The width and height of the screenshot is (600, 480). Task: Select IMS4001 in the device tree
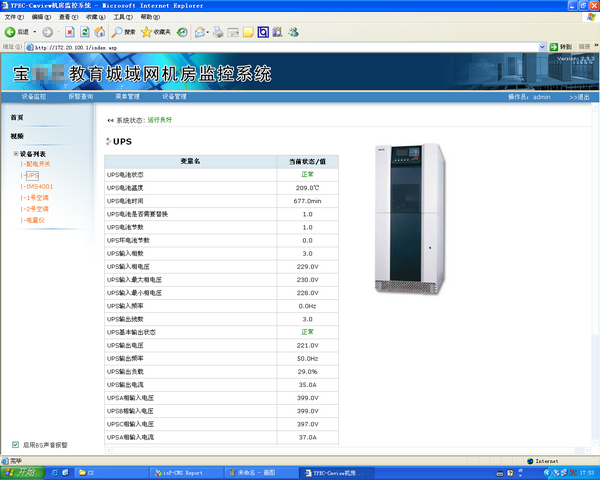(39, 186)
